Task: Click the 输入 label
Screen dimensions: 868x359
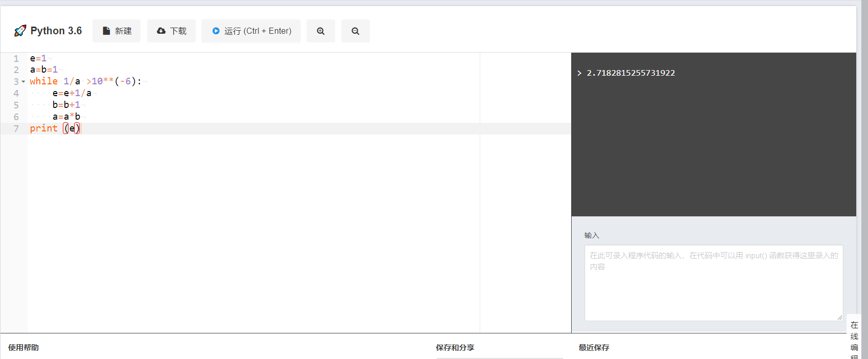Action: click(592, 235)
